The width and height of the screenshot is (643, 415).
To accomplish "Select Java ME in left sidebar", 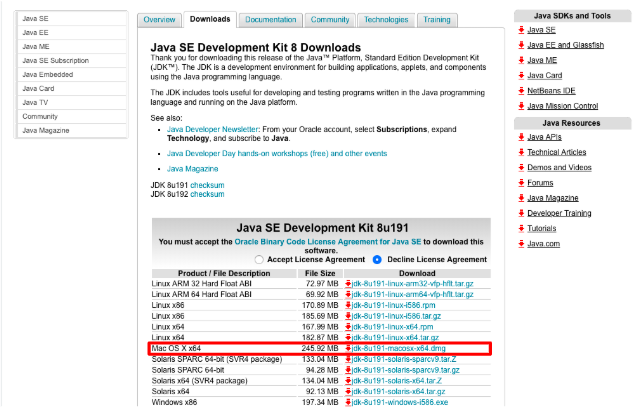I will (x=71, y=46).
